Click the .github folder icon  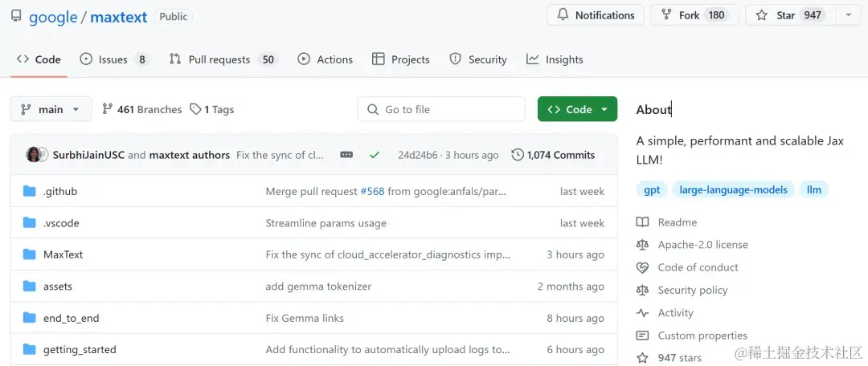[x=30, y=191]
